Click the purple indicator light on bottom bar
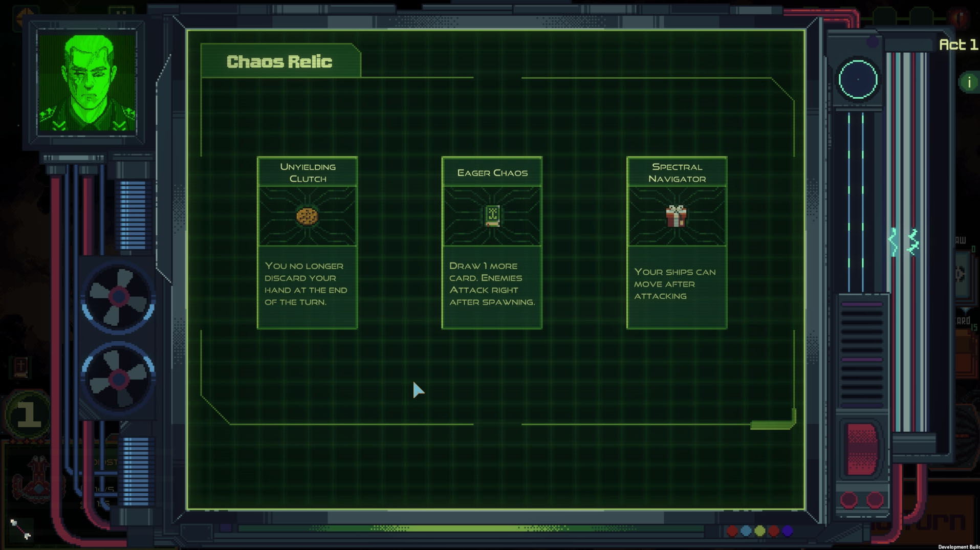Screen dimensions: 980x550 788,531
